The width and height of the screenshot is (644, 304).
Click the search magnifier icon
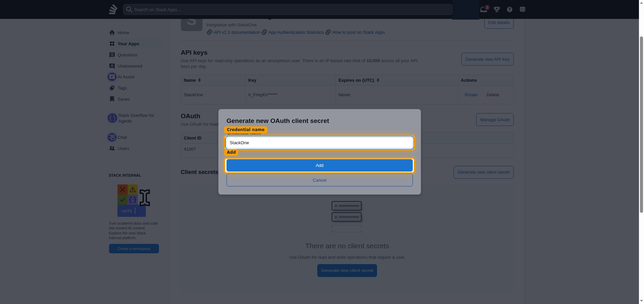pos(129,9)
